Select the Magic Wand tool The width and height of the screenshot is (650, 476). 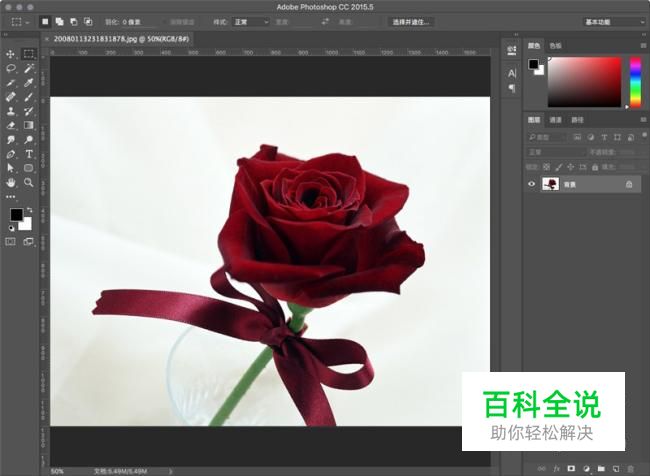click(29, 68)
